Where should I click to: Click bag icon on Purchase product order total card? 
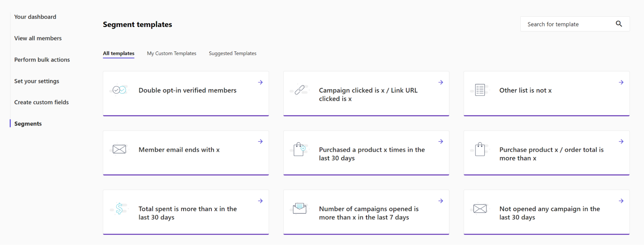tap(480, 149)
